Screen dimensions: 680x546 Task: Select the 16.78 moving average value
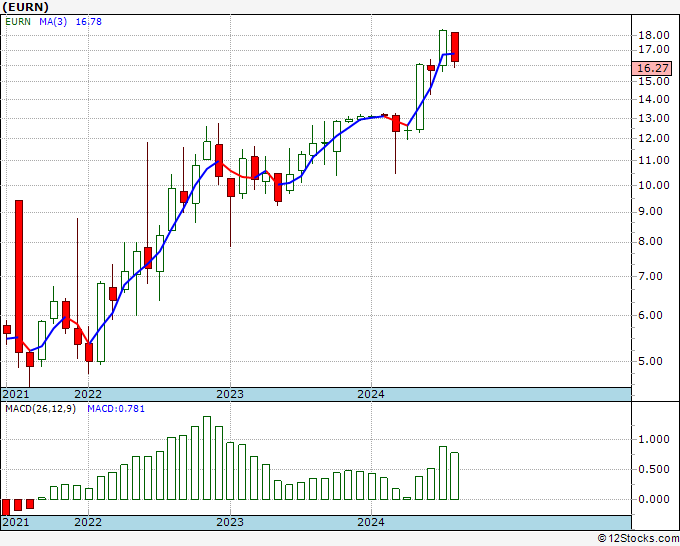point(88,21)
